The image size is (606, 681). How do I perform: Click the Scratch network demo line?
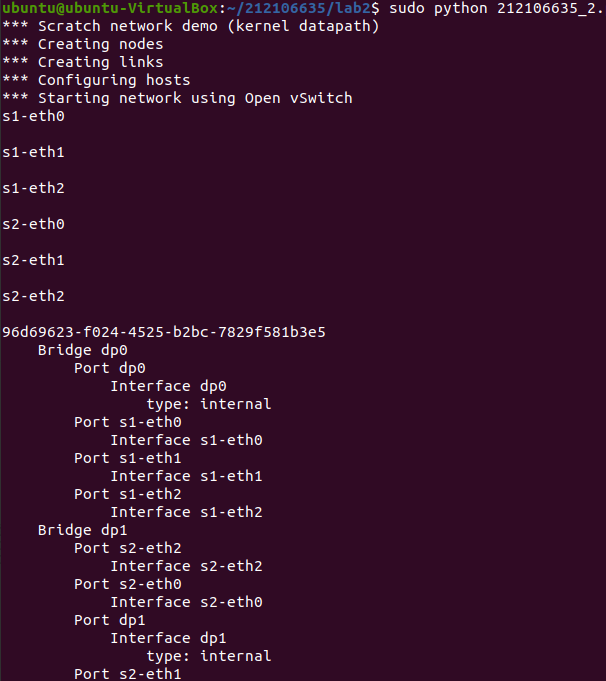(191, 26)
